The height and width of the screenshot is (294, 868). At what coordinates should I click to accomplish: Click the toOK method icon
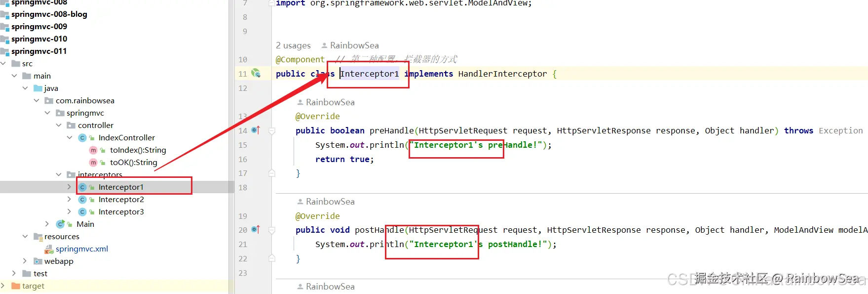click(93, 163)
